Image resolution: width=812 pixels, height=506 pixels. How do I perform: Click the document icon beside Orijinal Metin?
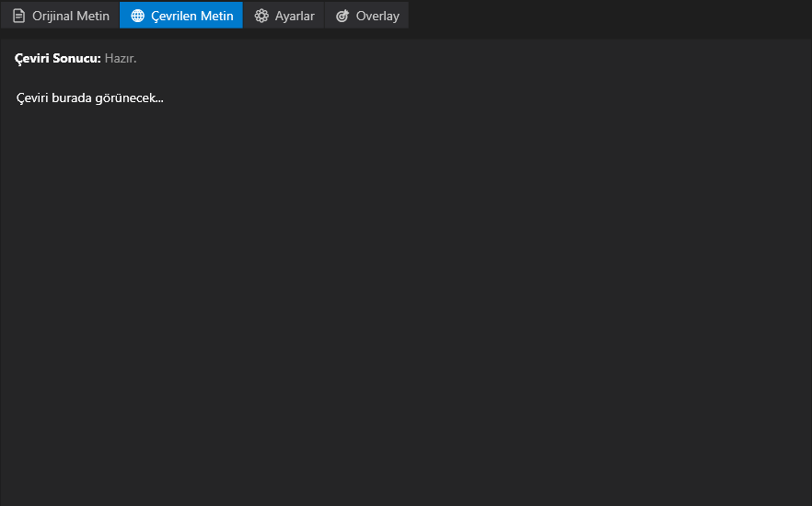pos(18,16)
